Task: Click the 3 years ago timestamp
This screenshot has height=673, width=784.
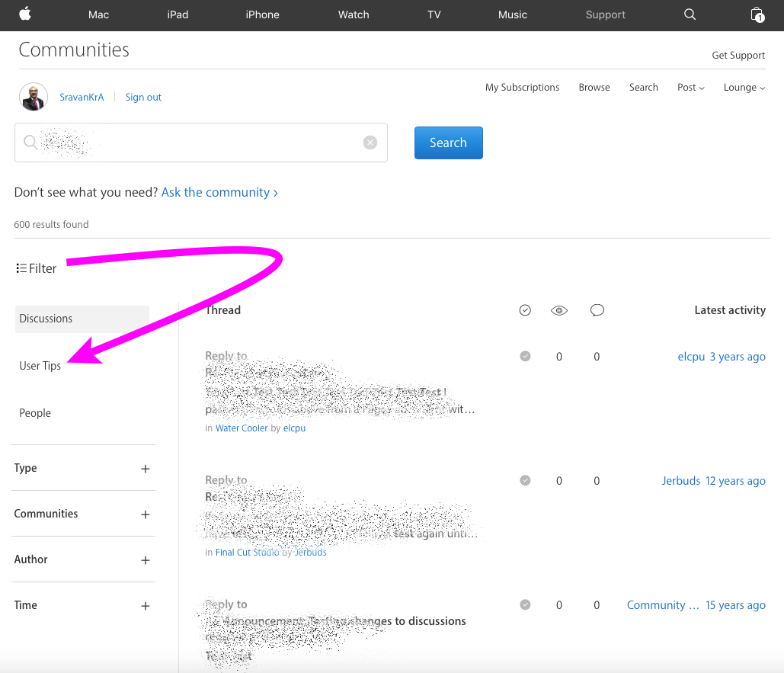Action: (x=738, y=357)
